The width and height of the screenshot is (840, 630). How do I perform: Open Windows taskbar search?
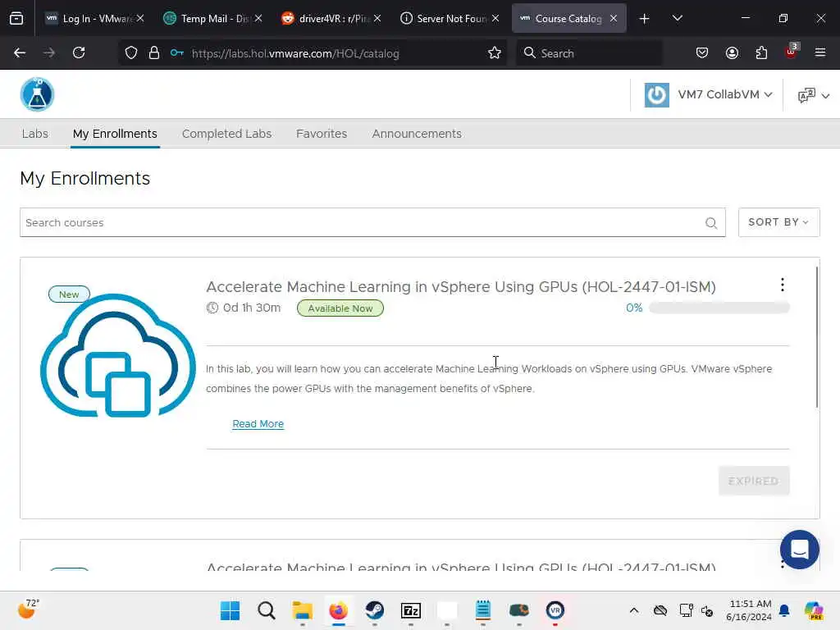tap(267, 610)
